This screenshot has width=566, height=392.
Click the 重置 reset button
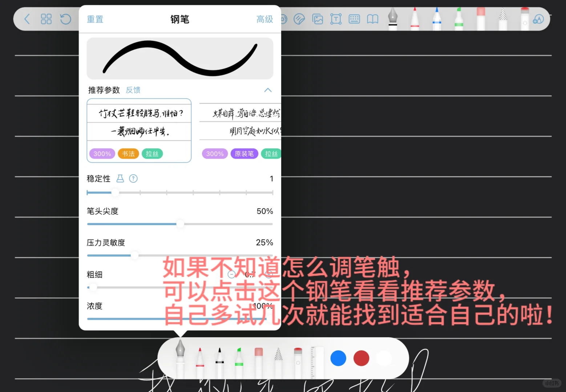(x=95, y=19)
